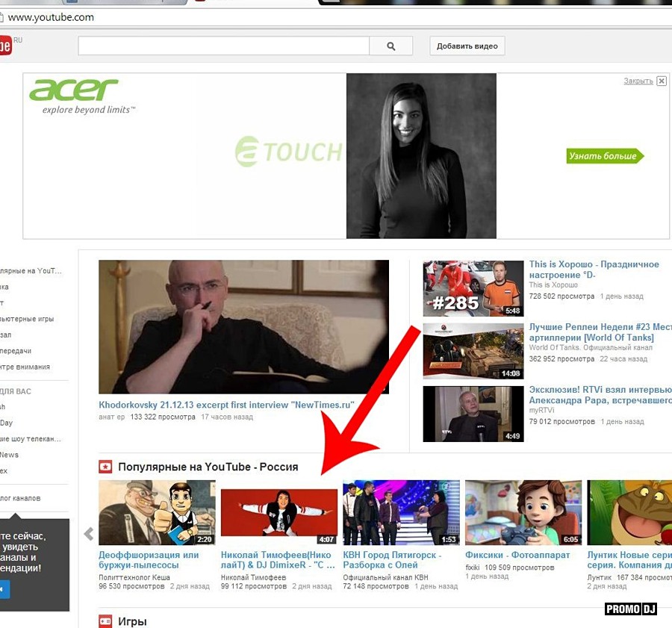Image resolution: width=672 pixels, height=628 pixels.
Task: Select sidebar item 'шоу телекан...'
Action: click(31, 438)
